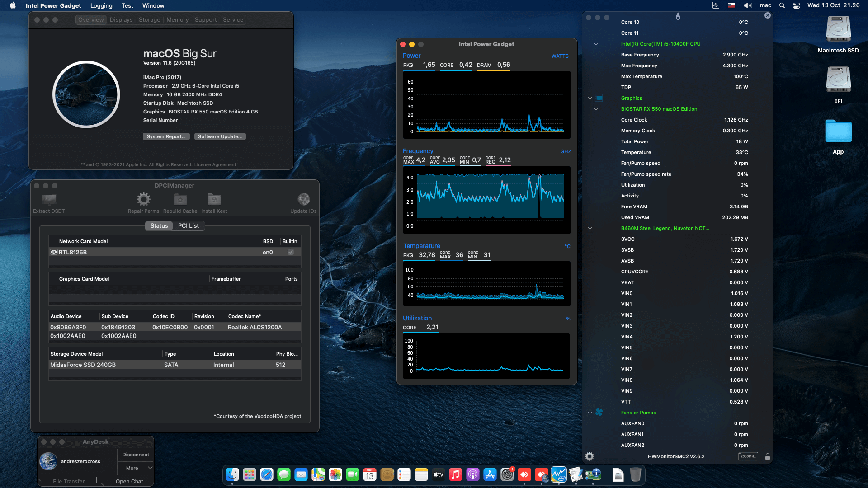Screen dimensions: 868x488
Task: Open Trash in the Dock
Action: [x=635, y=474]
